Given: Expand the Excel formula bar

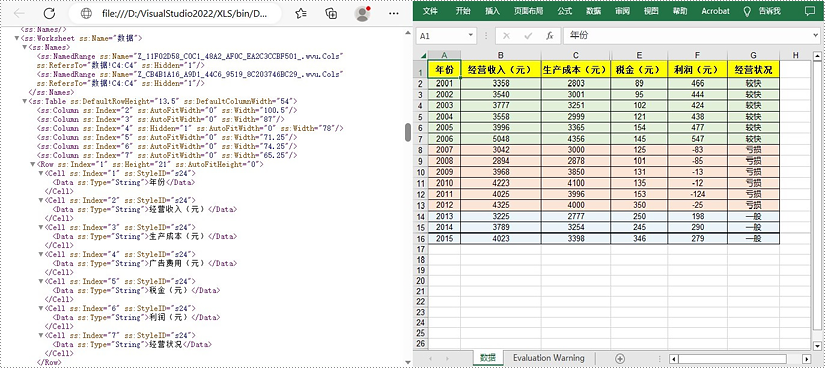Looking at the screenshot, I should (x=816, y=36).
